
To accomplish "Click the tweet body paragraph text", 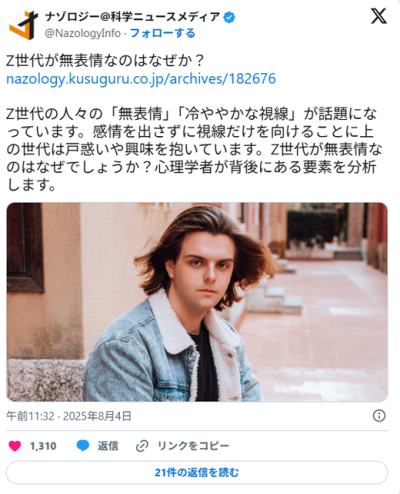I will (x=193, y=149).
